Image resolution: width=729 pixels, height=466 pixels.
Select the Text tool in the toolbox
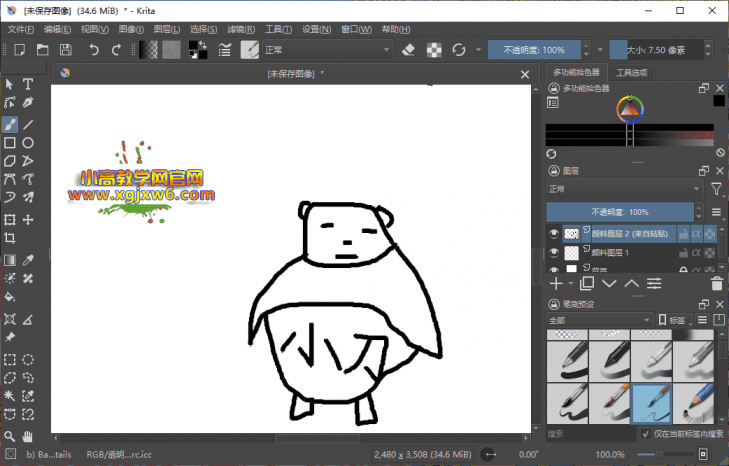28,84
